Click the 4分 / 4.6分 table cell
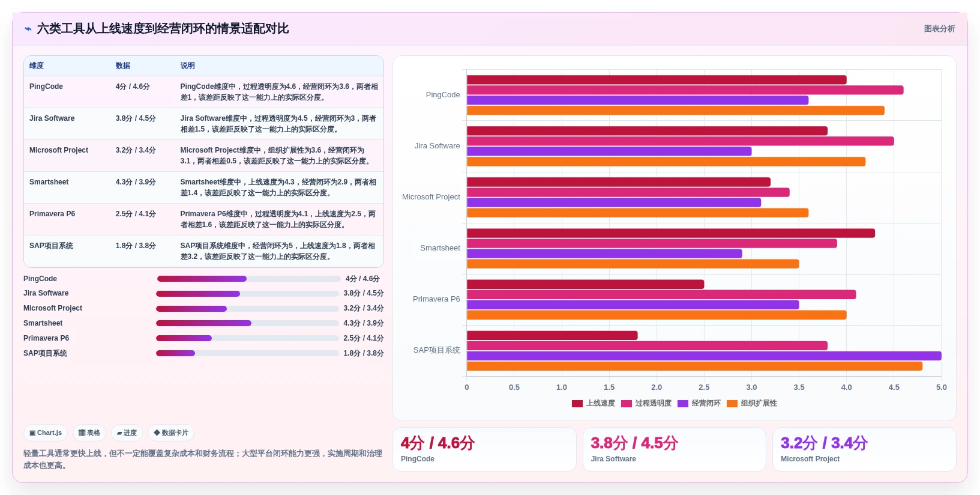This screenshot has height=495, width=980. [x=133, y=87]
